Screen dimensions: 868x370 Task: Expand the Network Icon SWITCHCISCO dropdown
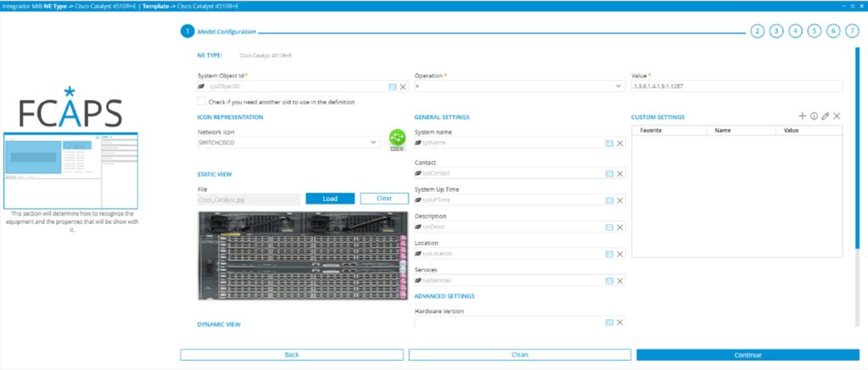[289, 143]
